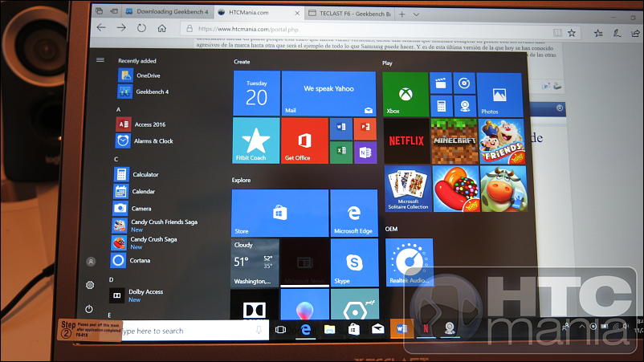Screen dimensions: 644x362
Task: Open the OneNote small tile
Action: point(365,153)
